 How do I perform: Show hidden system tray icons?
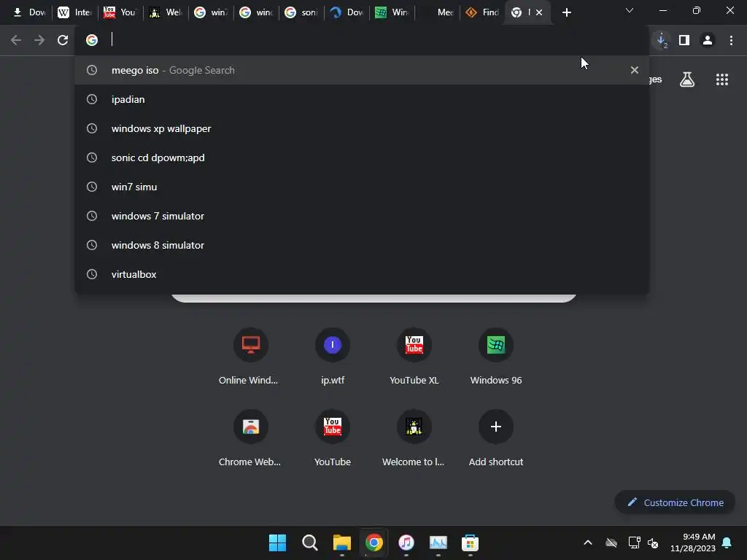(588, 542)
